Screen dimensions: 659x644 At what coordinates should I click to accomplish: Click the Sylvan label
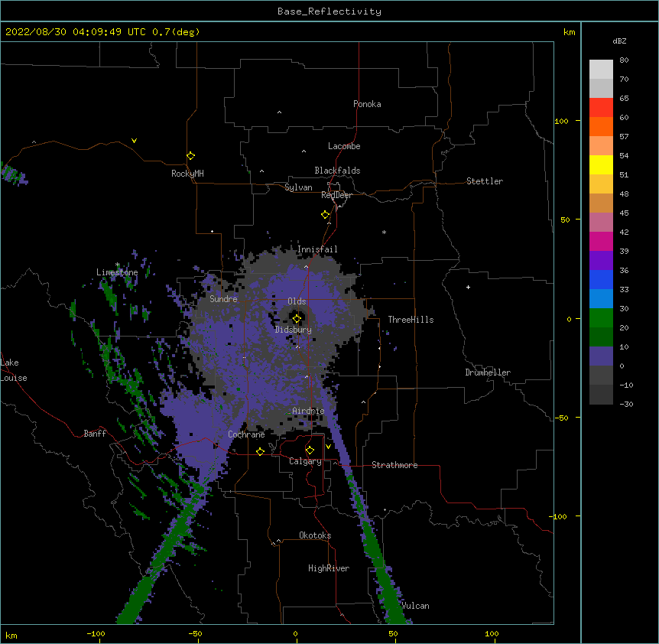(x=298, y=187)
